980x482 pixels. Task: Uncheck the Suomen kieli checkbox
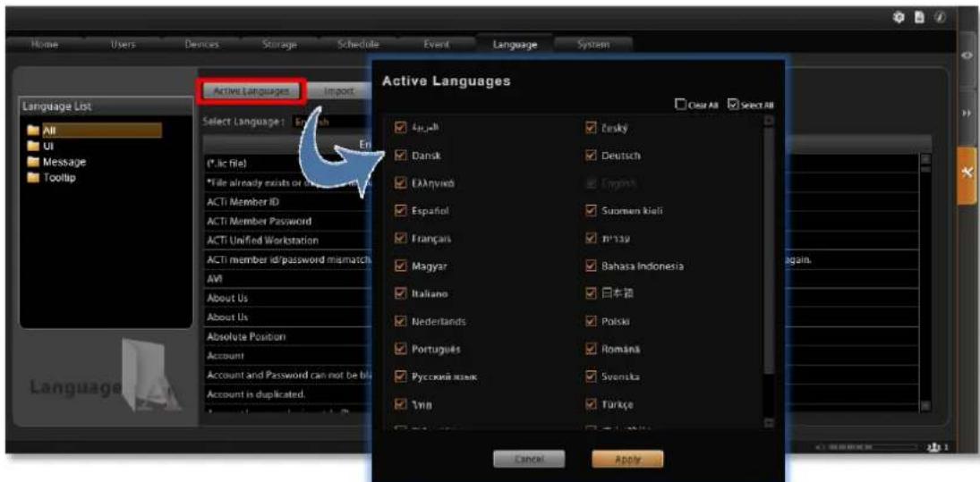pos(591,210)
